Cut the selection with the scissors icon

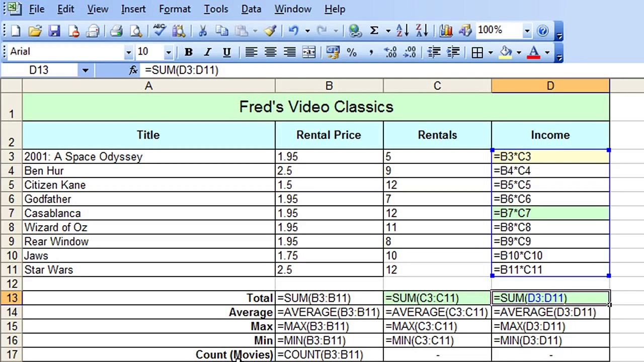click(203, 31)
